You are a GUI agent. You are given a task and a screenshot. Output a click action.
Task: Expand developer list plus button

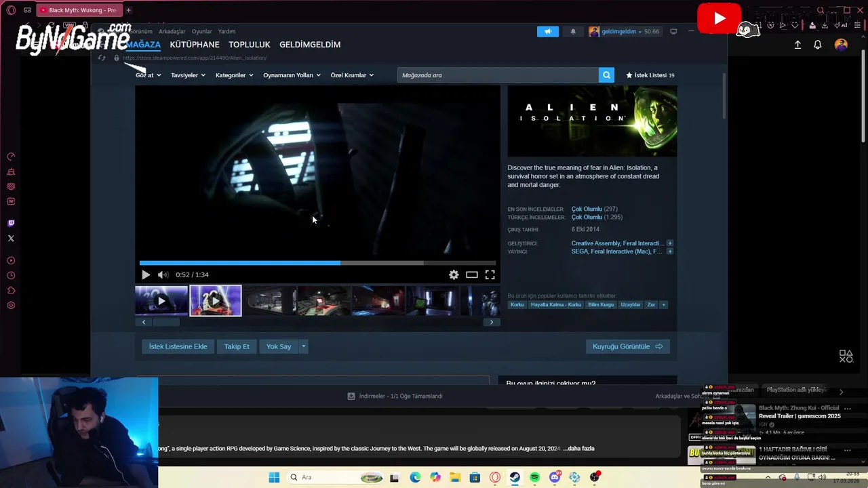pyautogui.click(x=669, y=243)
